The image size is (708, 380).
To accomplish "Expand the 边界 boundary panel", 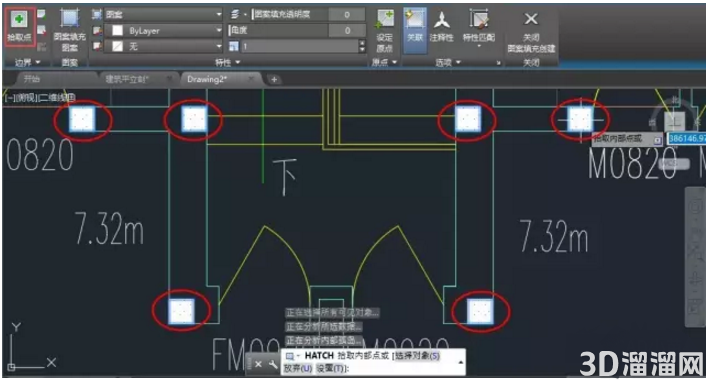I will 28,62.
